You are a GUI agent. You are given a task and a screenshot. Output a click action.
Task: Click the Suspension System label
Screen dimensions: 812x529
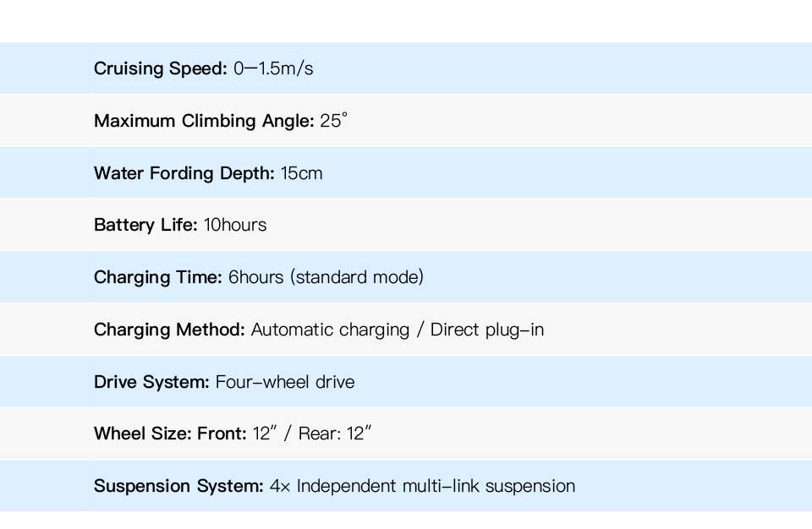tap(178, 486)
